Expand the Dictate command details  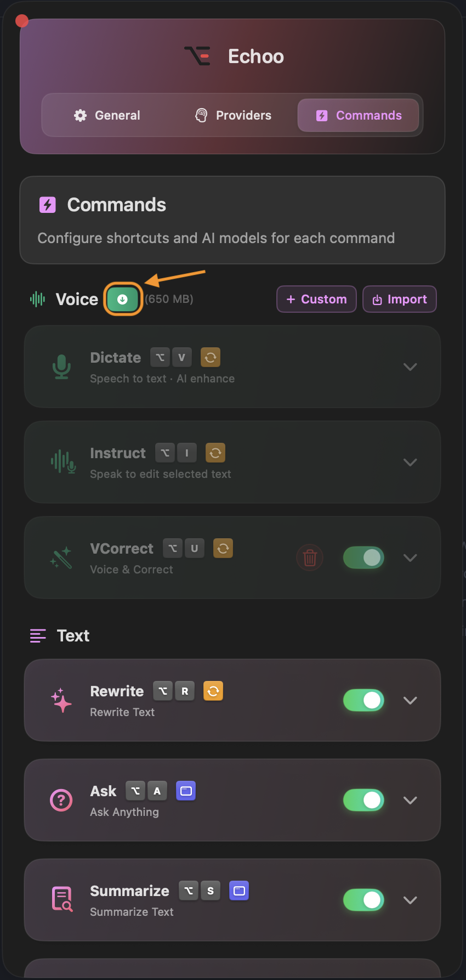click(x=410, y=367)
